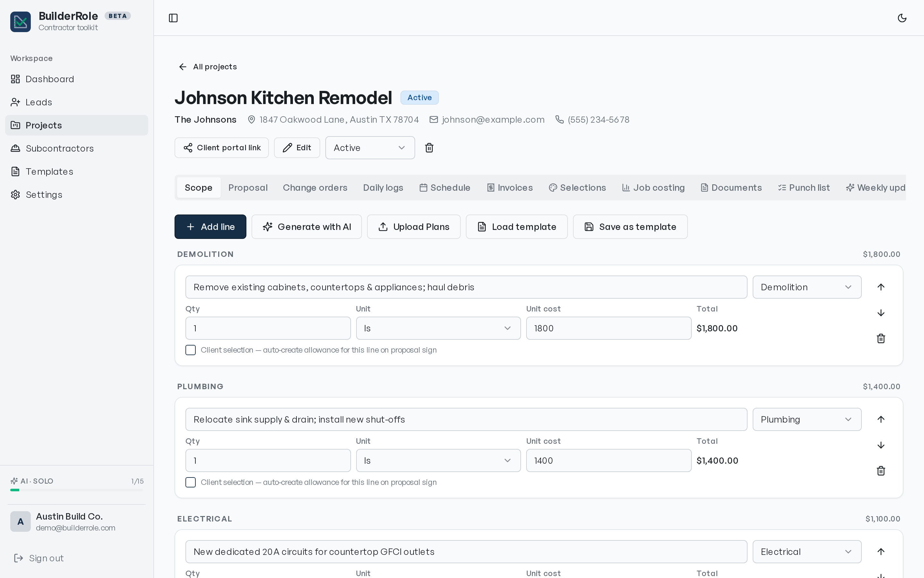Switch to the Proposal tab
The width and height of the screenshot is (924, 578).
tap(248, 188)
